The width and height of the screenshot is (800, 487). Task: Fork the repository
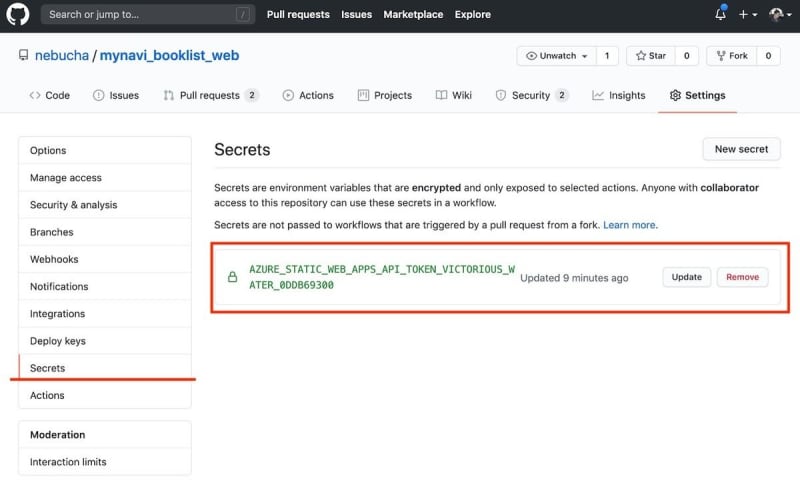[732, 56]
